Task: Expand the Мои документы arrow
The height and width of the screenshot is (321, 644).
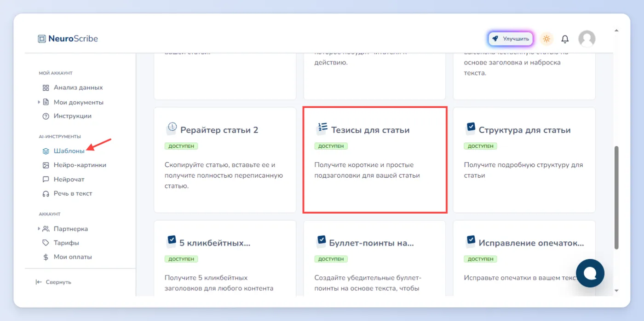Action: click(39, 102)
